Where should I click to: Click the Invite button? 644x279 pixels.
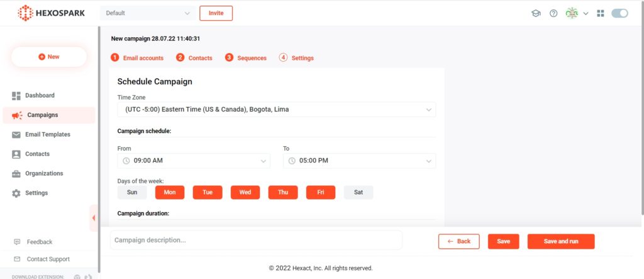216,13
